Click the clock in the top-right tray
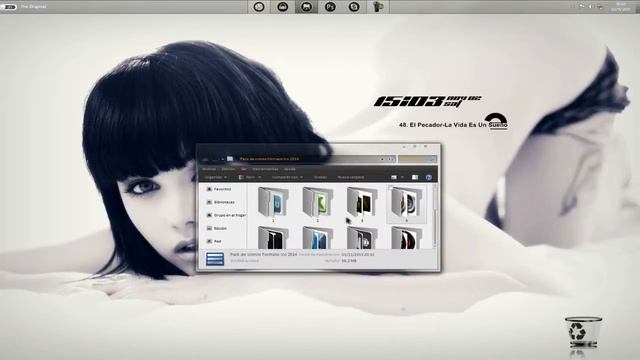Viewport: 640px width, 360px height. tap(621, 7)
